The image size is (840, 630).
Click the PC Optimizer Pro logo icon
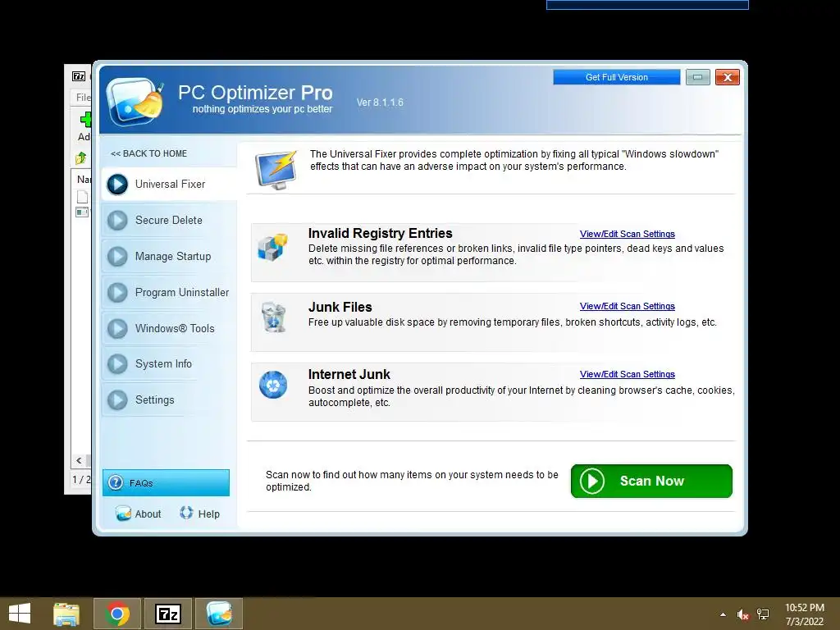[135, 102]
